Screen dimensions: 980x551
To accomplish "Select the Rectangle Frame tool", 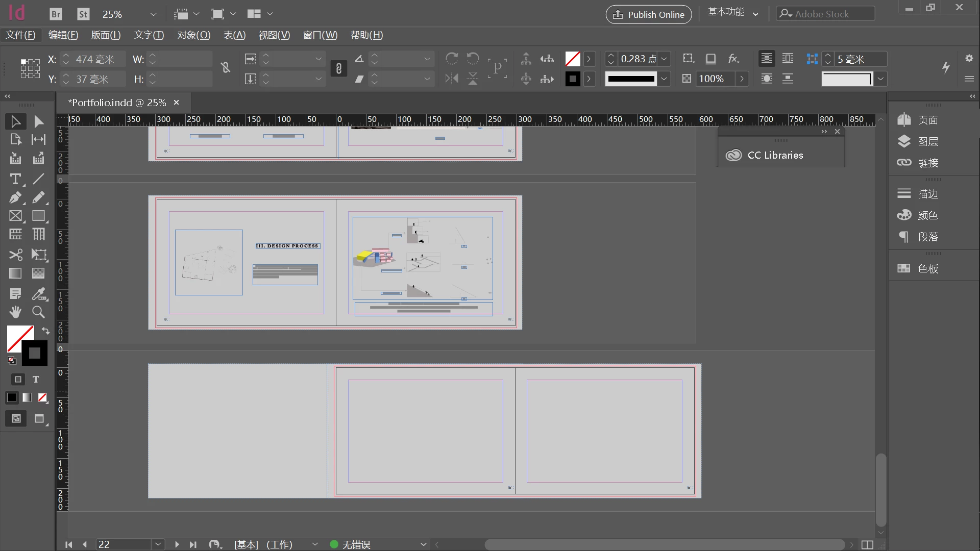I will click(15, 216).
